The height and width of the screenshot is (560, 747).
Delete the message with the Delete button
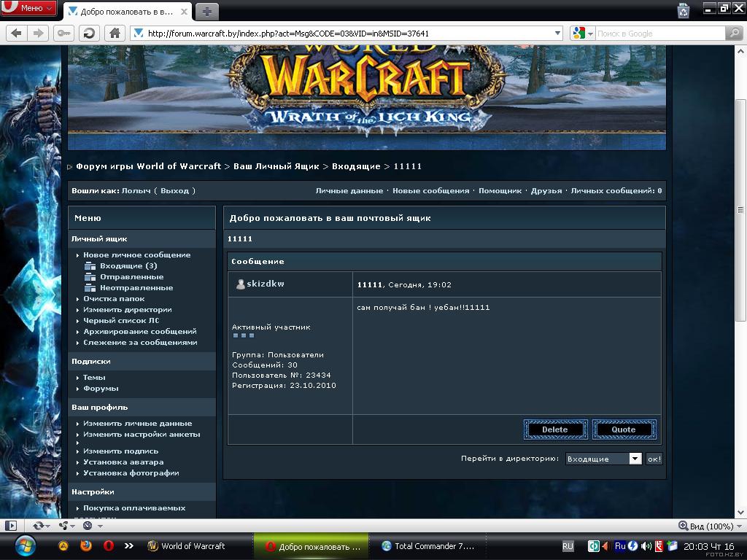coord(555,429)
